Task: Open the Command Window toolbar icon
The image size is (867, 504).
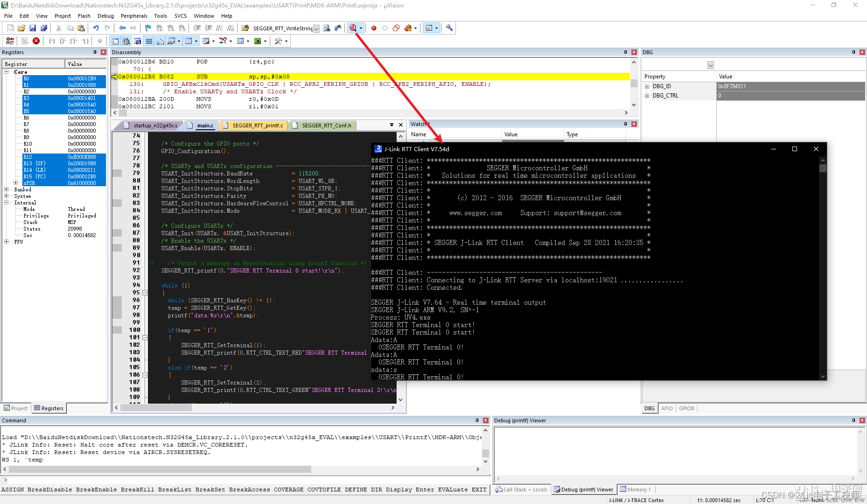Action: click(115, 41)
